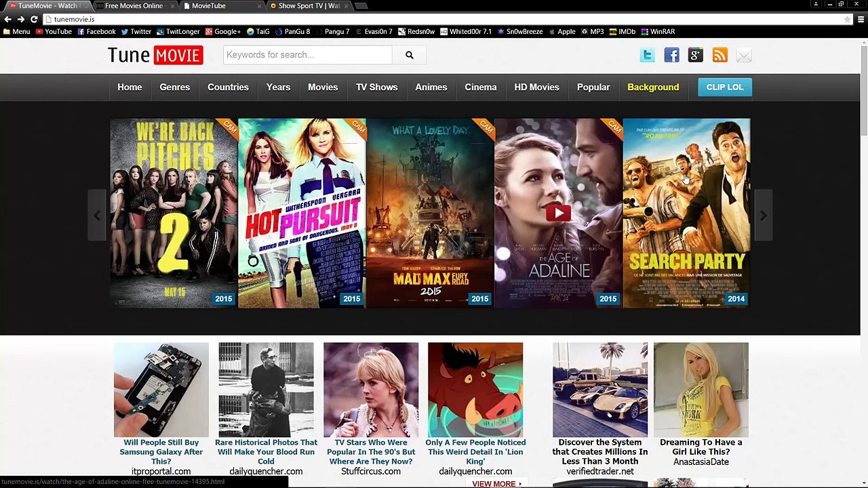Image resolution: width=868 pixels, height=488 pixels.
Task: Open the Sn0wBreeze bookmark
Action: 520,31
